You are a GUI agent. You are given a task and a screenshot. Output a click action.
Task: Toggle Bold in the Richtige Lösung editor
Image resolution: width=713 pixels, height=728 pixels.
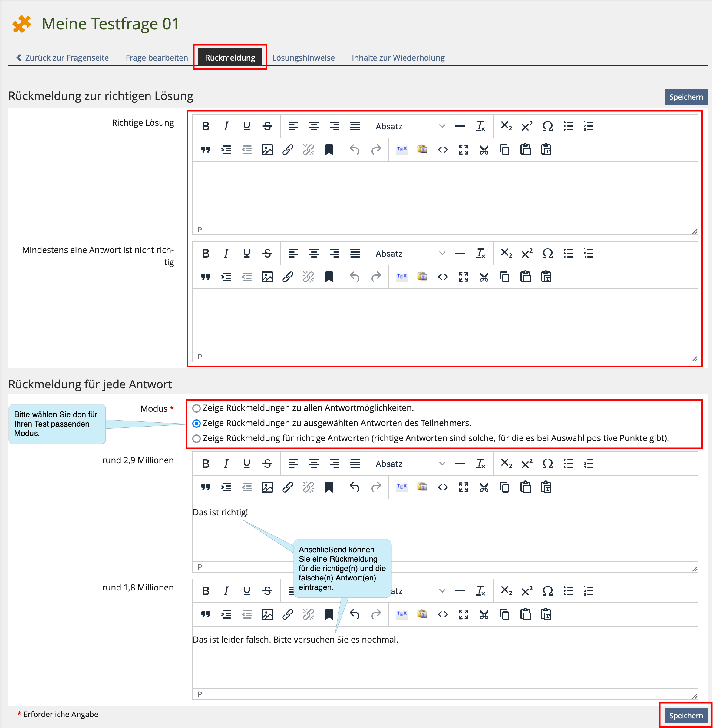coord(206,126)
